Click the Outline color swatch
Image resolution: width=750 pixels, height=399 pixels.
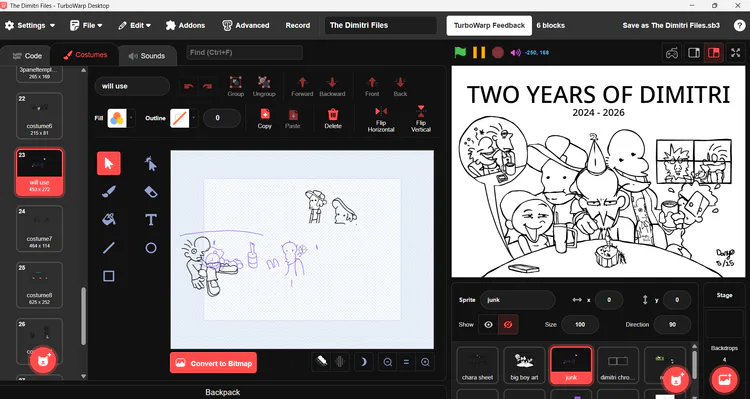(x=179, y=118)
